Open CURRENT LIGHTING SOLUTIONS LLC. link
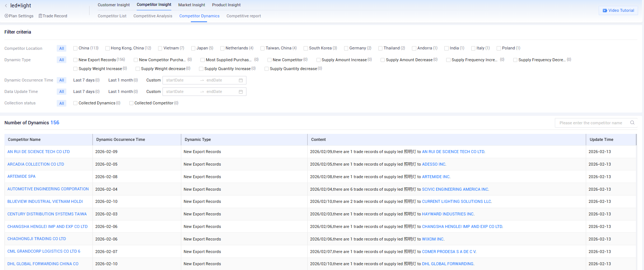Viewport: 644px width, 270px height. tap(457, 201)
